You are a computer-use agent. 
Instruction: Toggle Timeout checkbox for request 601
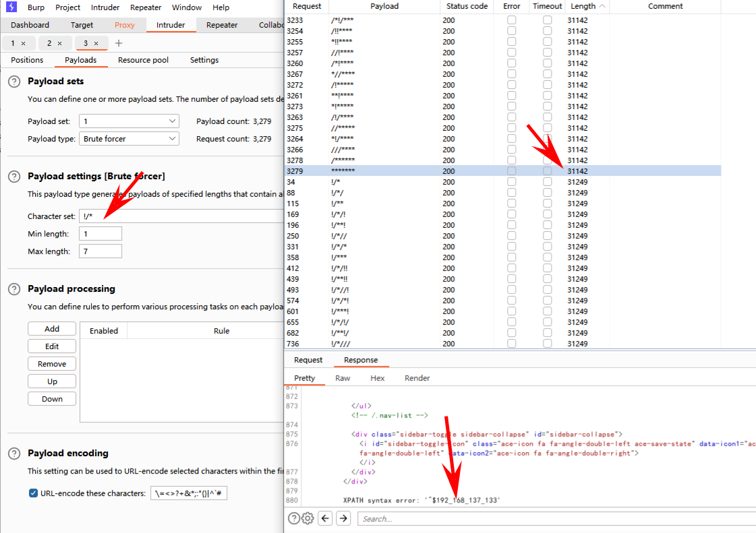tap(547, 311)
